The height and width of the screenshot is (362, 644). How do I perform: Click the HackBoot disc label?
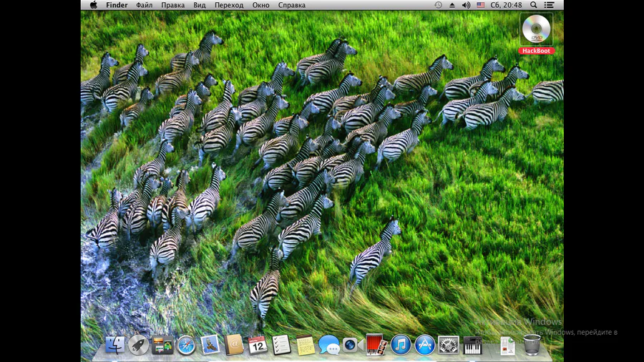[536, 51]
